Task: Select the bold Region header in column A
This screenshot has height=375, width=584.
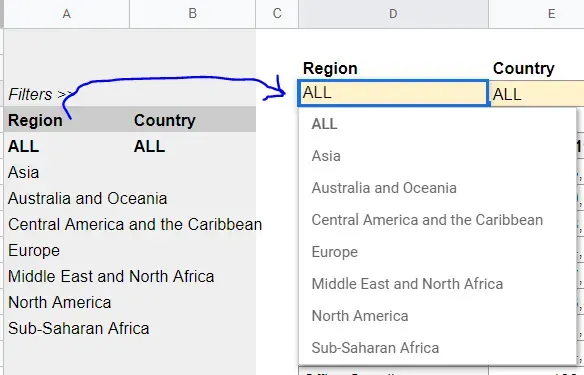Action: (x=67, y=120)
